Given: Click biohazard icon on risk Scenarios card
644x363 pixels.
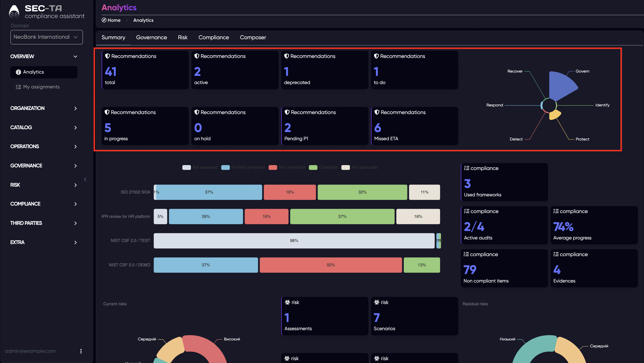Looking at the screenshot, I should (377, 302).
